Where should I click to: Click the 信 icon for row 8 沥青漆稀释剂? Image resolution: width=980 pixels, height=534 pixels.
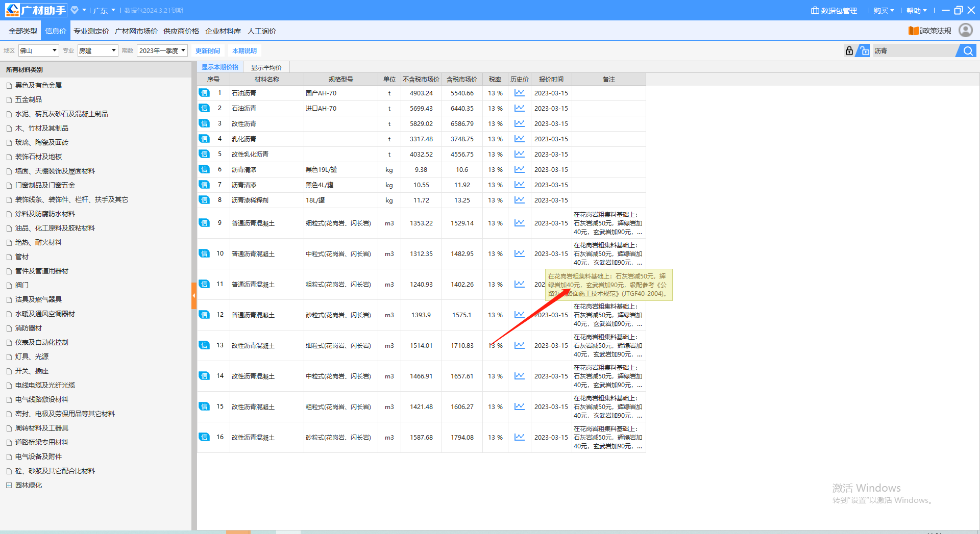pyautogui.click(x=204, y=200)
